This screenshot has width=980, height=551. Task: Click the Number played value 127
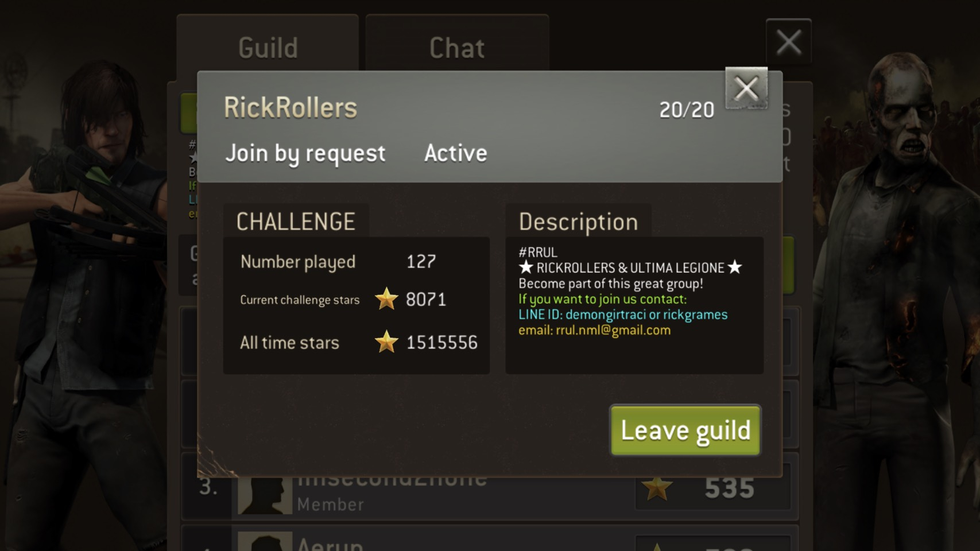421,262
